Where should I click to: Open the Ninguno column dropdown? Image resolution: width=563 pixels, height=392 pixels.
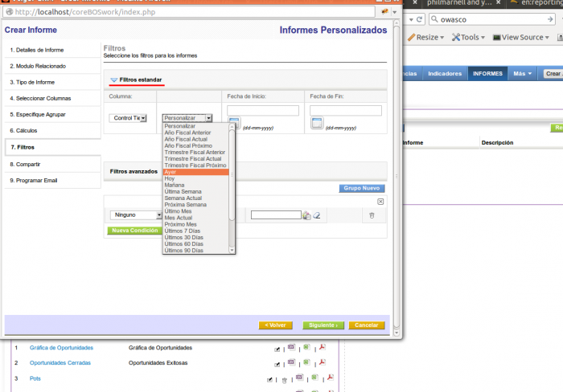tap(135, 215)
